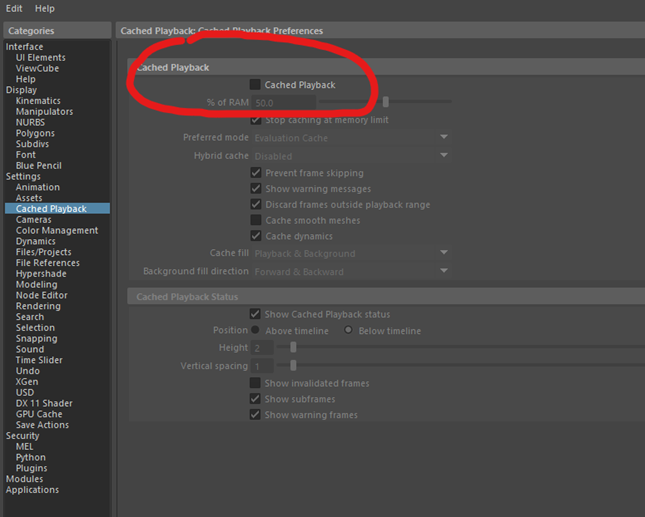Open Hybrid cache dropdown
645x517 pixels.
point(351,156)
